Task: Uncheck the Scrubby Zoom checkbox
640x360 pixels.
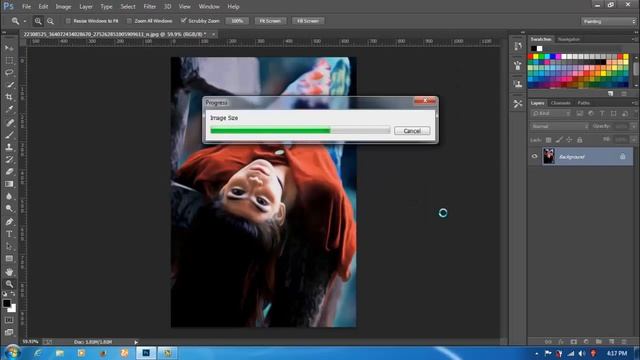Action: tap(184, 20)
